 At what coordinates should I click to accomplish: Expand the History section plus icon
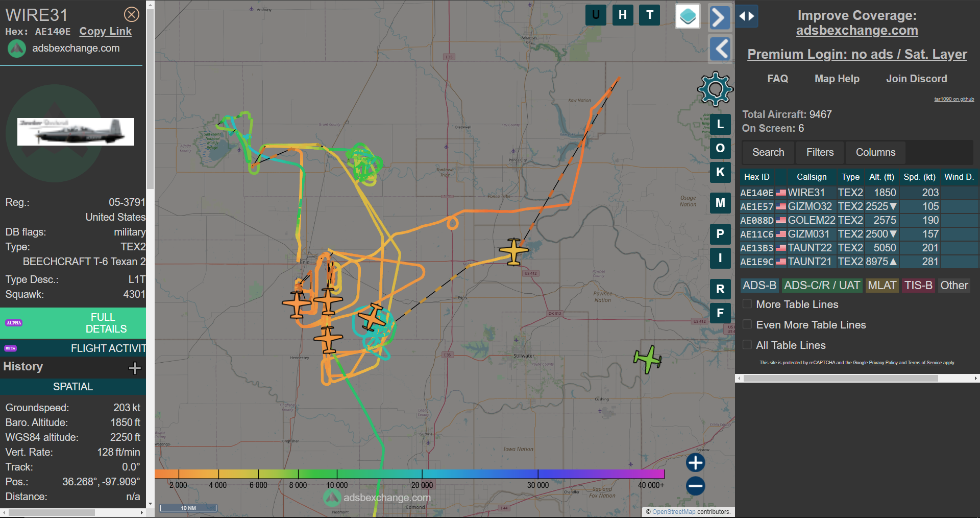point(135,368)
